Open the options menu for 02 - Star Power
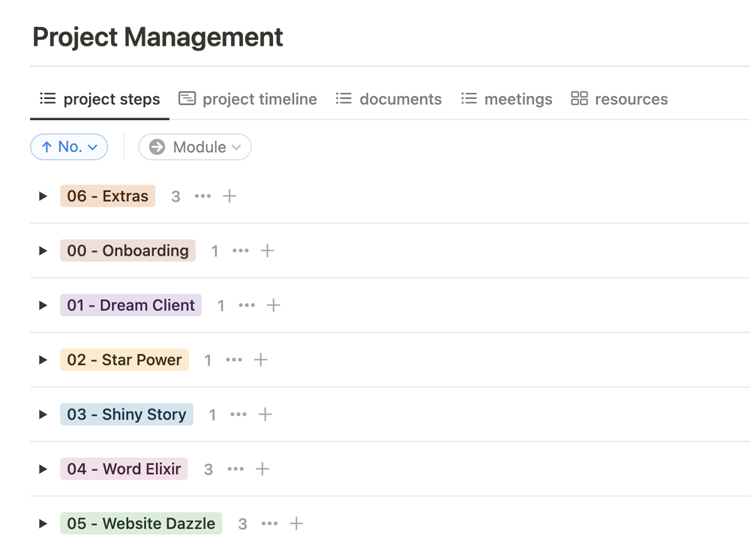The image size is (750, 560). pyautogui.click(x=234, y=361)
